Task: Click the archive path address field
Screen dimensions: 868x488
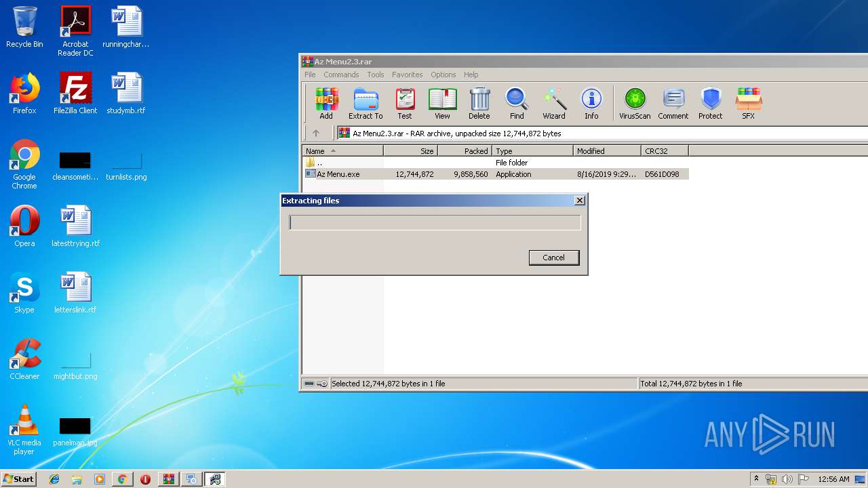Action: tap(602, 134)
